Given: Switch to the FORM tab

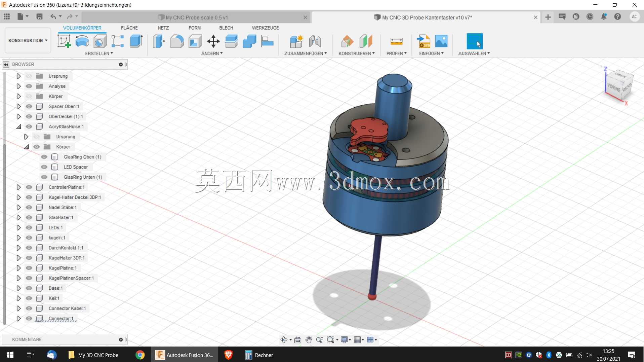Looking at the screenshot, I should point(195,28).
